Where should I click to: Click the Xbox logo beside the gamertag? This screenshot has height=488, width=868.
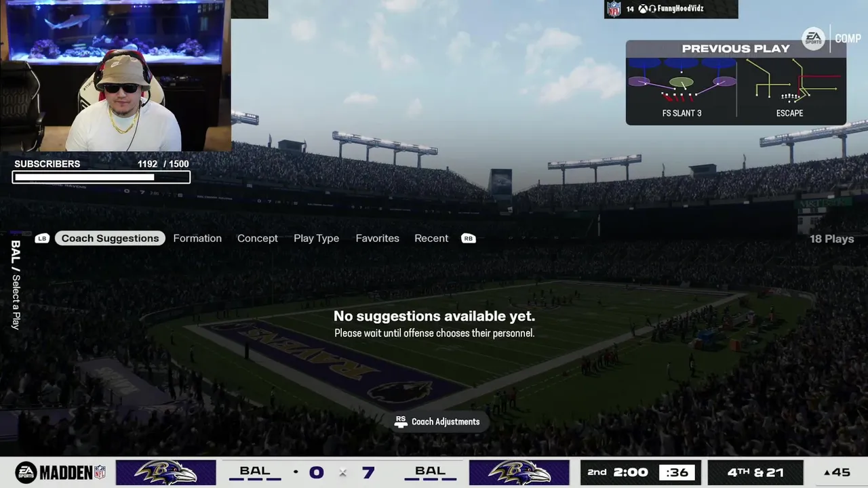pyautogui.click(x=643, y=9)
